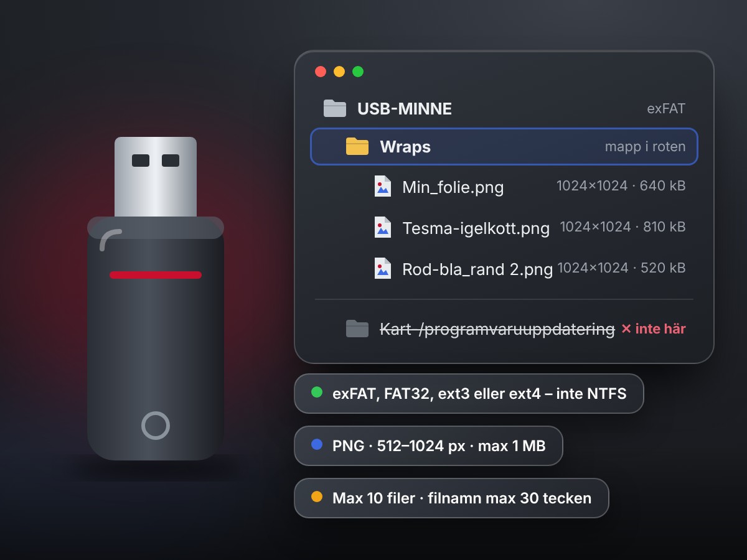Image resolution: width=747 pixels, height=560 pixels.
Task: Click the green dot in the file-system badge
Action: (317, 392)
